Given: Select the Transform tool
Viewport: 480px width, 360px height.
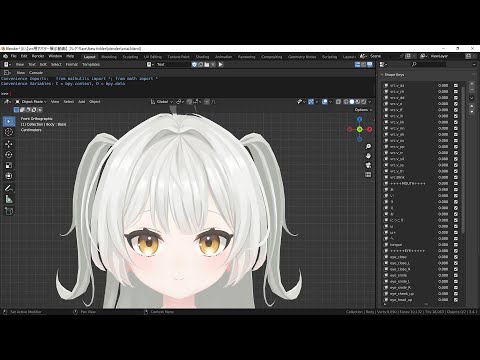Looking at the screenshot, I should tap(9, 176).
